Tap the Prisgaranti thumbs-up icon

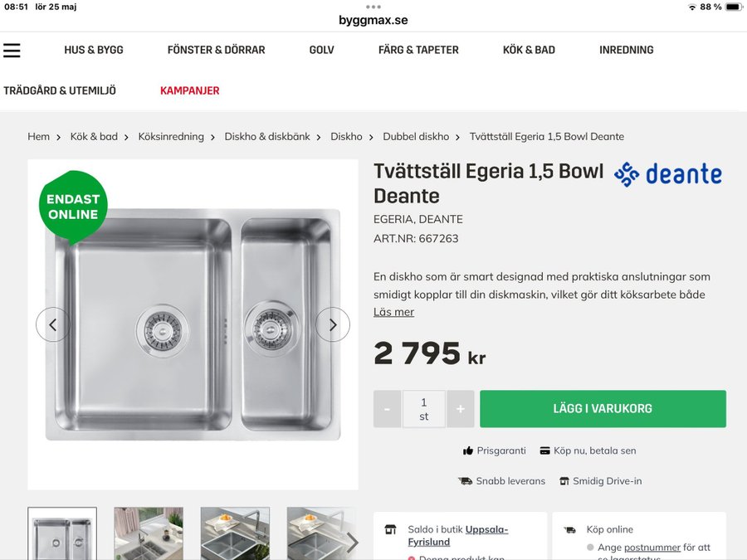468,450
